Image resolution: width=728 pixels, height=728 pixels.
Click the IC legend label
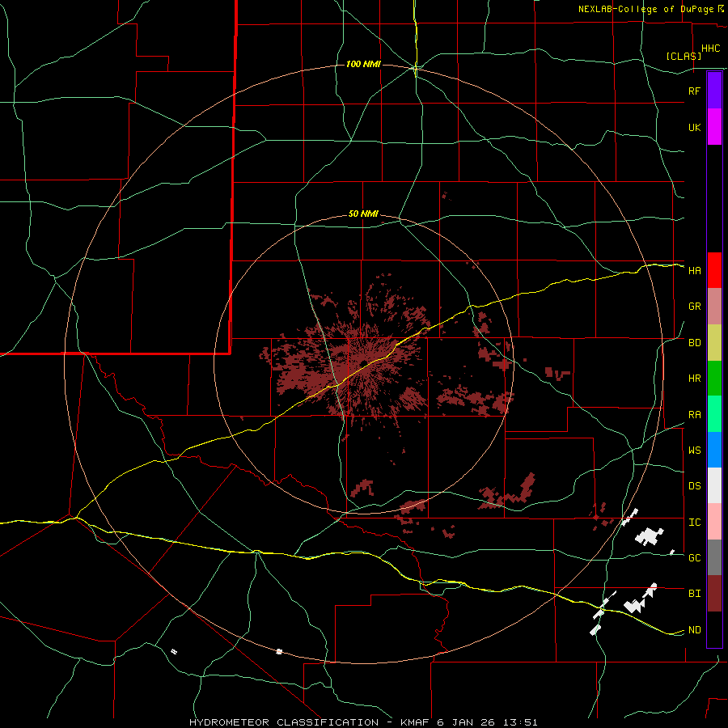pos(694,523)
